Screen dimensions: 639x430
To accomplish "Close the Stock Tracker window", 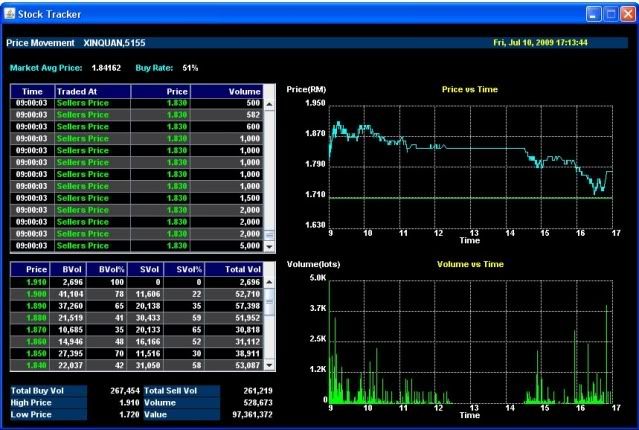I will (x=627, y=15).
